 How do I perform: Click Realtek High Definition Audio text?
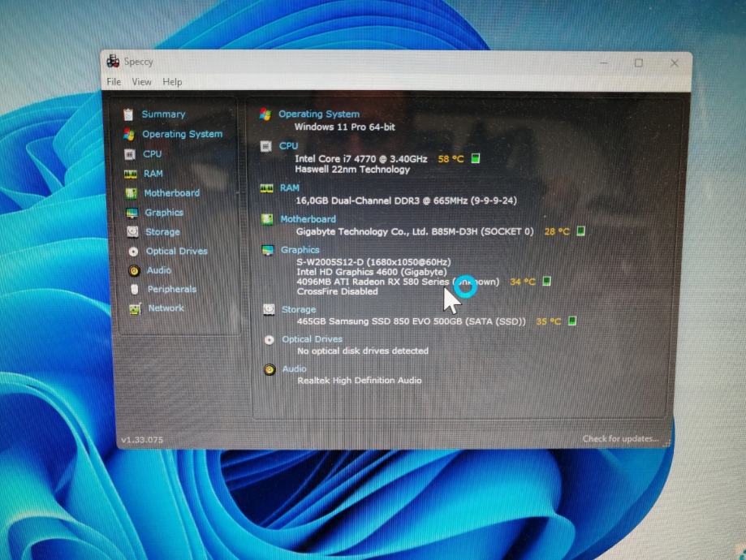coord(360,381)
